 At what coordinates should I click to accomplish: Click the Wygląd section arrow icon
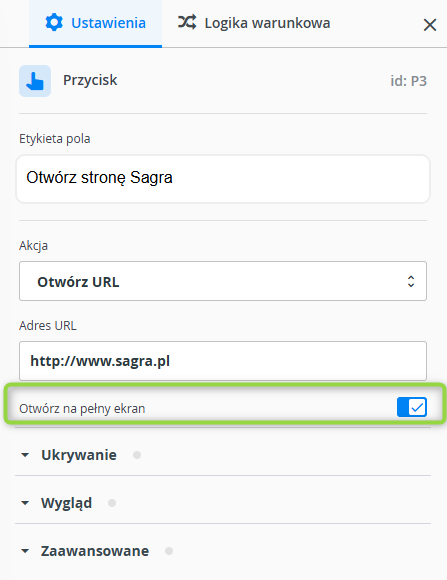click(x=25, y=503)
